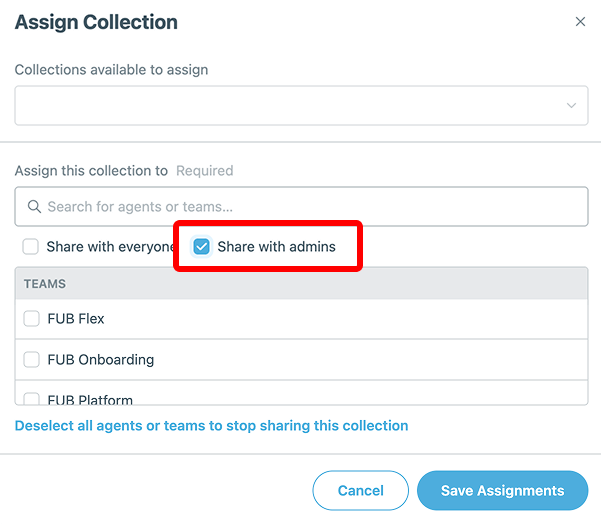
Task: Click the FUB Flex team name
Action: [76, 319]
